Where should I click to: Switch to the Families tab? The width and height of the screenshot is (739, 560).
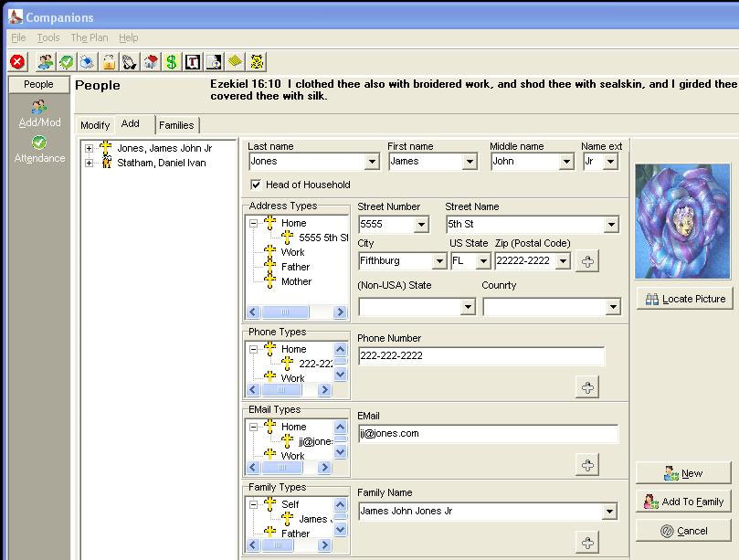[x=176, y=125]
